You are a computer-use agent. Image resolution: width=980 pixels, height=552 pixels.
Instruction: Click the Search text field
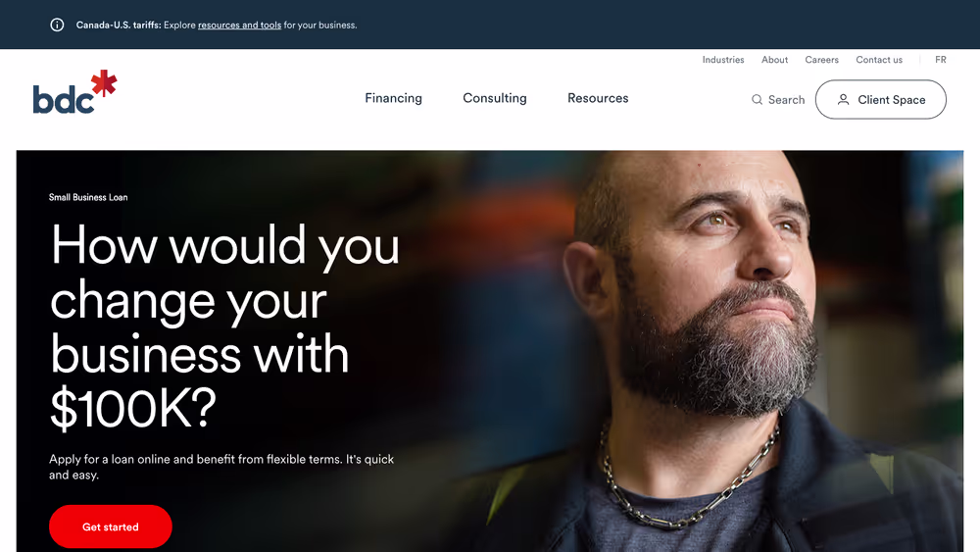(778, 99)
